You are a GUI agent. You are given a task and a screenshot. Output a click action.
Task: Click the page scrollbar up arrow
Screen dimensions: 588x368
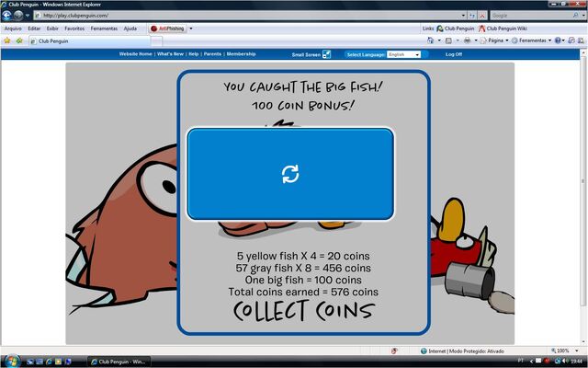pyautogui.click(x=583, y=53)
